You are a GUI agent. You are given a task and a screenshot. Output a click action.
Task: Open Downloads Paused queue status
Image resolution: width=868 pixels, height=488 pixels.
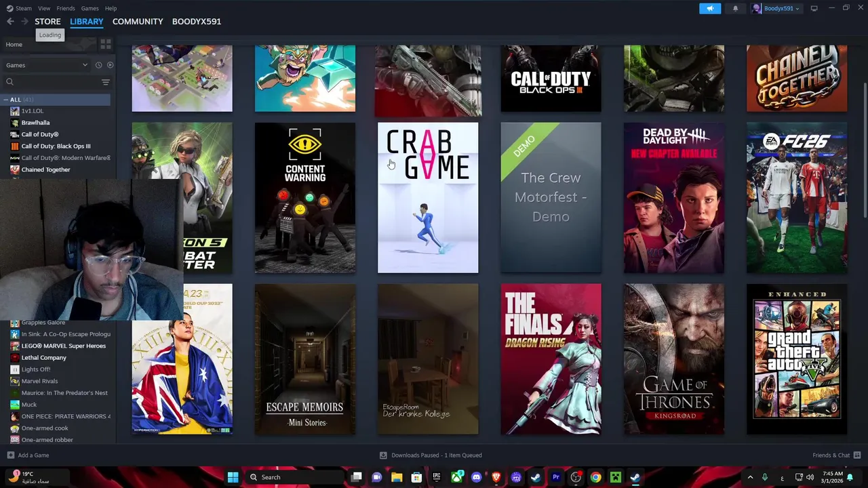[x=437, y=455]
